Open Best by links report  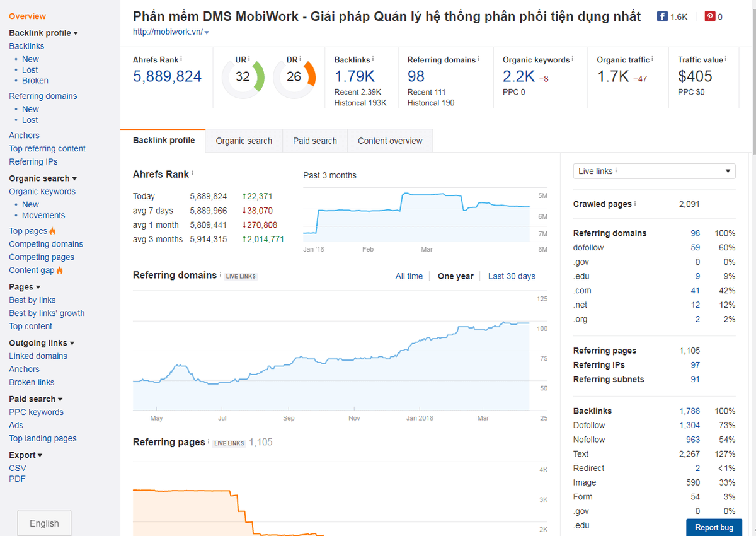(32, 300)
